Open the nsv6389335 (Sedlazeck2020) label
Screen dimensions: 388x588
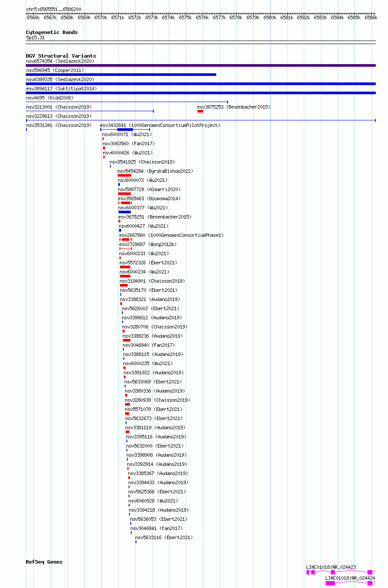click(60, 80)
